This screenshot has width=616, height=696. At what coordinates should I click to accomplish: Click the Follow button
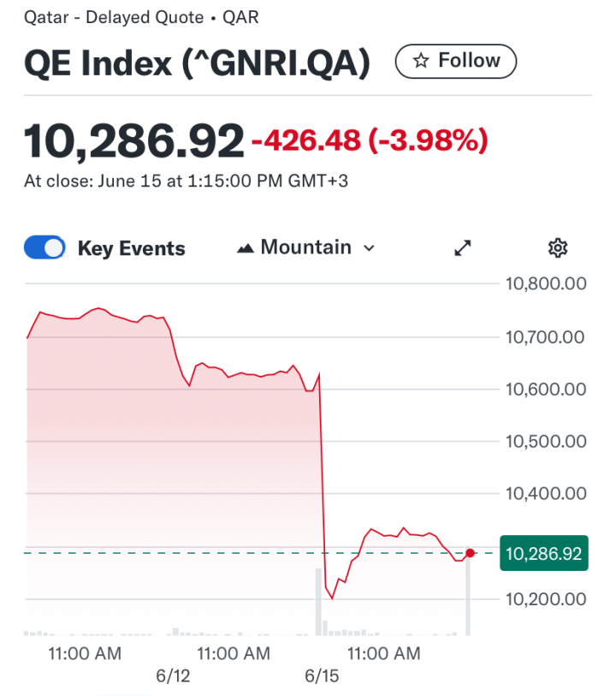pos(456,62)
